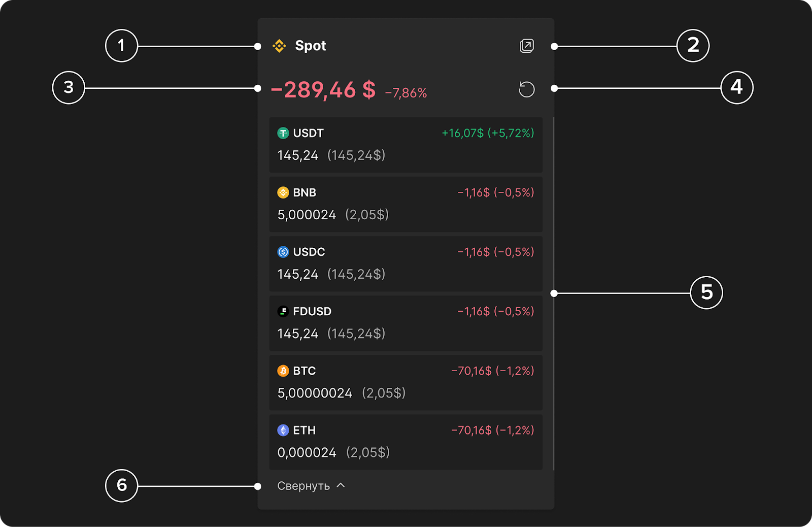The height and width of the screenshot is (527, 812).
Task: Click FDUSD change −1,16$ (−0,5%)
Action: click(496, 311)
